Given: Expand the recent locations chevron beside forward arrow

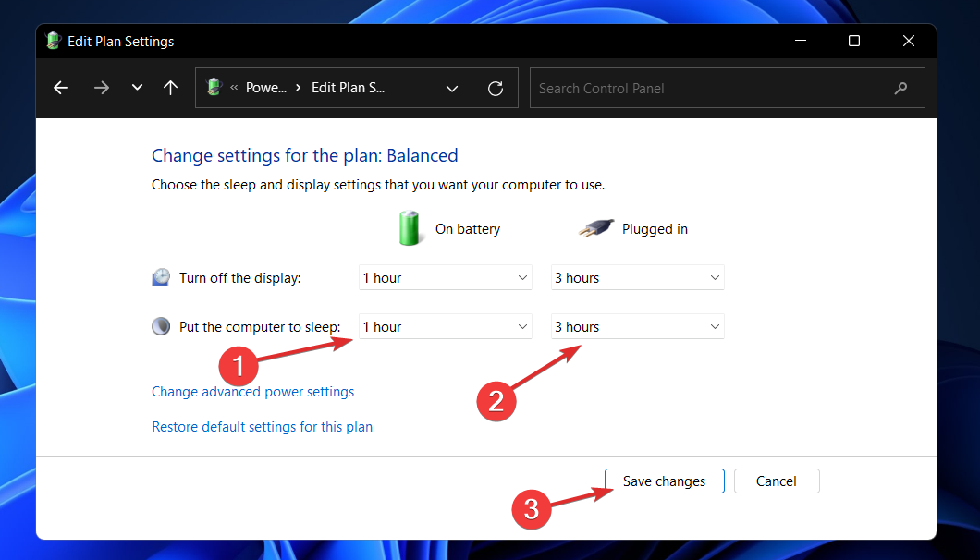Looking at the screenshot, I should point(137,88).
